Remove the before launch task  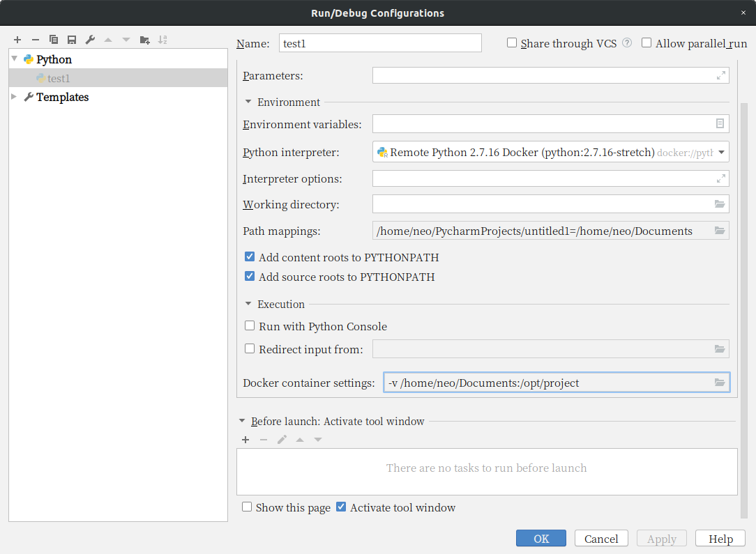(263, 440)
